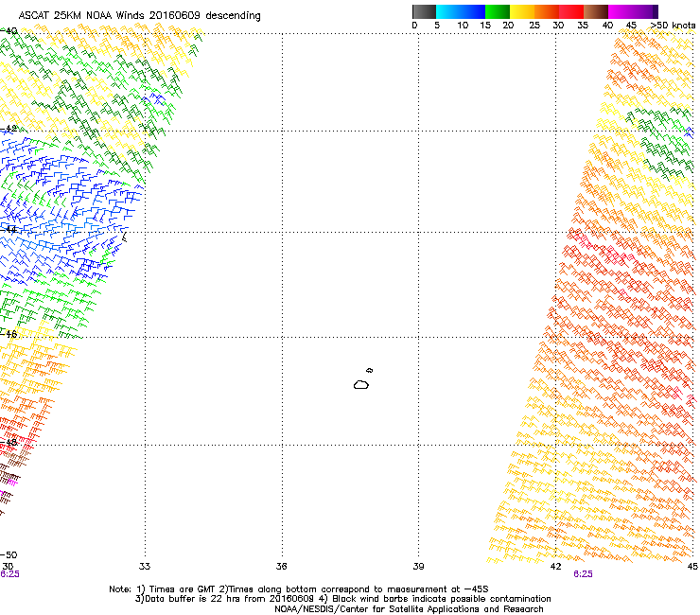This screenshot has width=700, height=615.
Task: Click the latitude label '-48'
Action: pos(9,442)
